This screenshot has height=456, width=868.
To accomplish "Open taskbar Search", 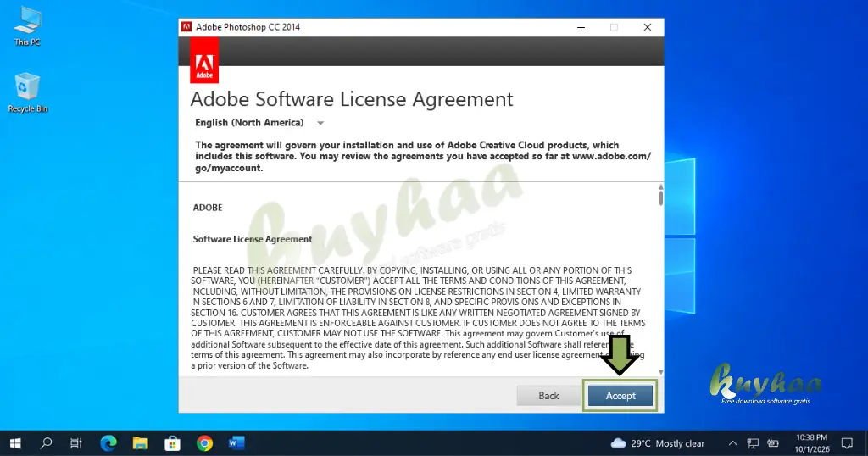I will tap(46, 443).
